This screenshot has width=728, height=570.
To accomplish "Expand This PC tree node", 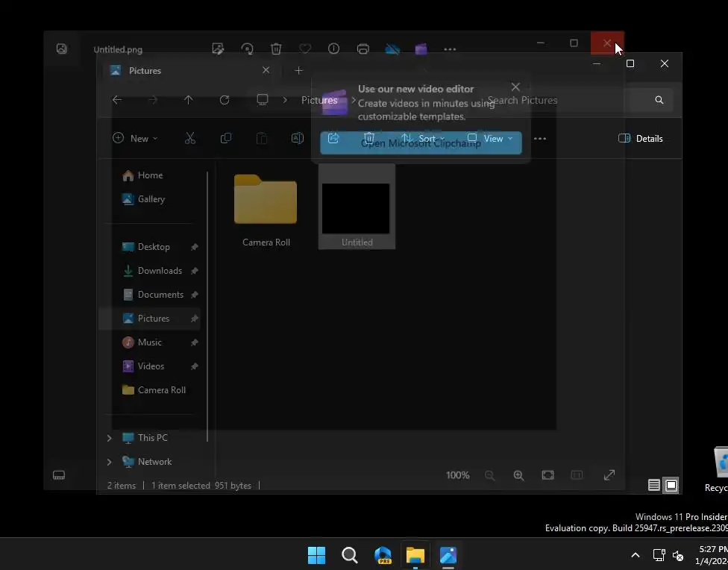I will coord(109,438).
